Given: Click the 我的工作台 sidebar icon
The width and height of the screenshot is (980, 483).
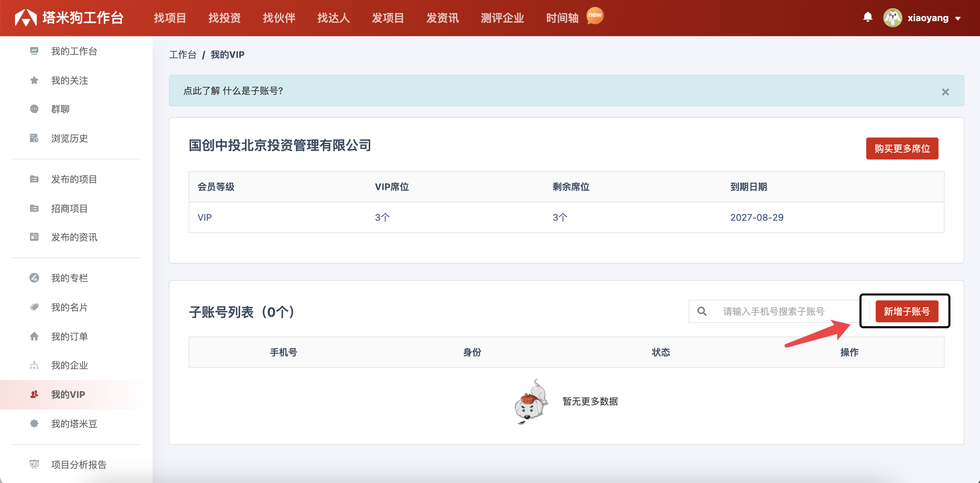Looking at the screenshot, I should pyautogui.click(x=34, y=51).
